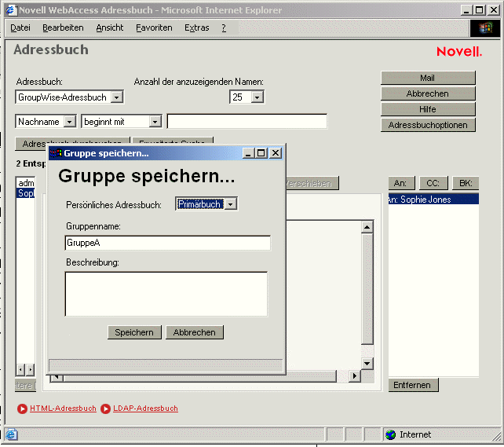Close the Gruppe speichern dialog

pyautogui.click(x=276, y=153)
